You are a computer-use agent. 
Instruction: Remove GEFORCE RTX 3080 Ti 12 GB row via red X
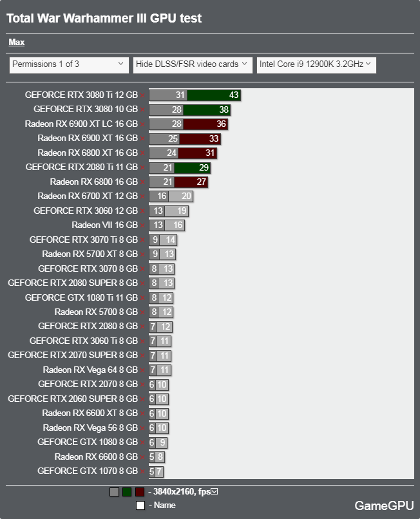pos(142,95)
